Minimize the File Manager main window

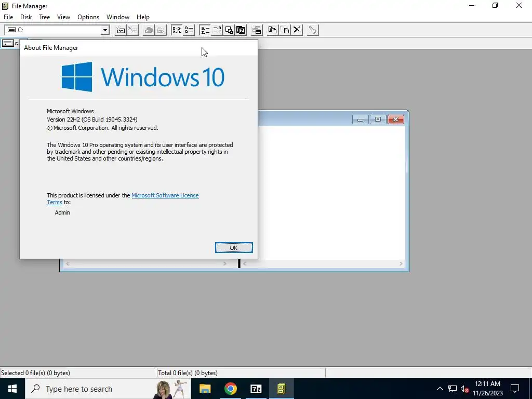tap(472, 5)
